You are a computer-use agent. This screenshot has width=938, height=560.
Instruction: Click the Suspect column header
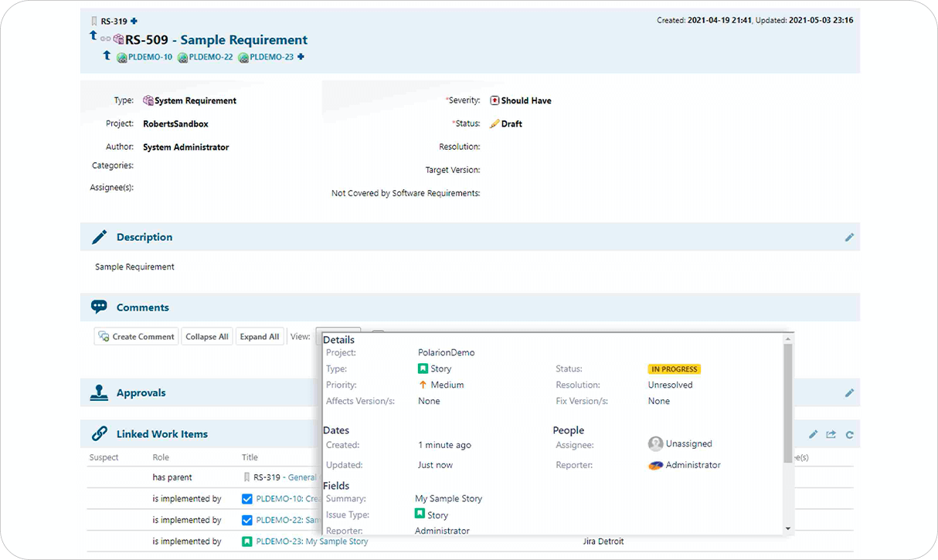104,457
